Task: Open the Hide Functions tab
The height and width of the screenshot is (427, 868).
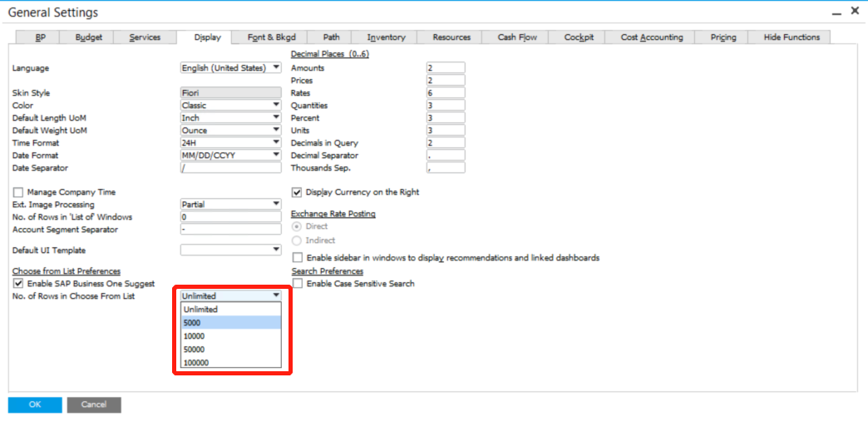Action: coord(791,37)
